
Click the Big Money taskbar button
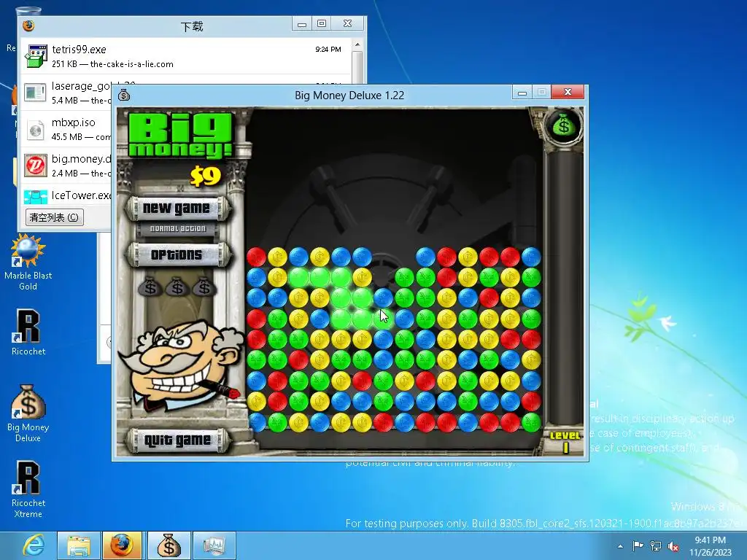[169, 545]
